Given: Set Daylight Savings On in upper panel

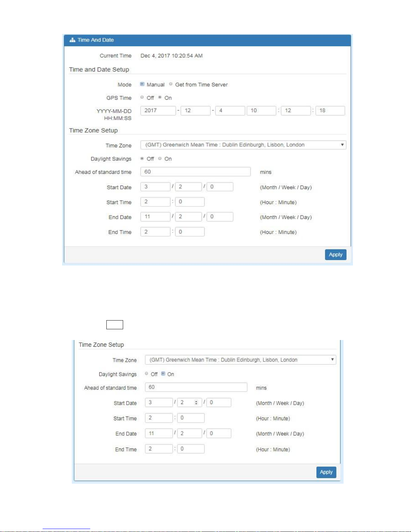Looking at the screenshot, I should [x=160, y=158].
